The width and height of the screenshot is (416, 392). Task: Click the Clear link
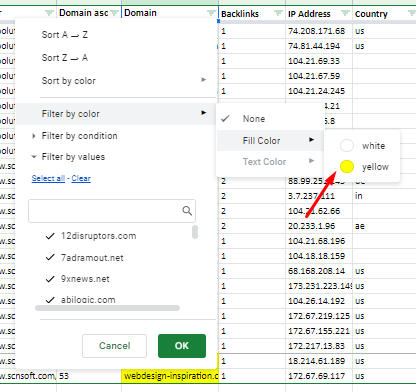(x=81, y=178)
